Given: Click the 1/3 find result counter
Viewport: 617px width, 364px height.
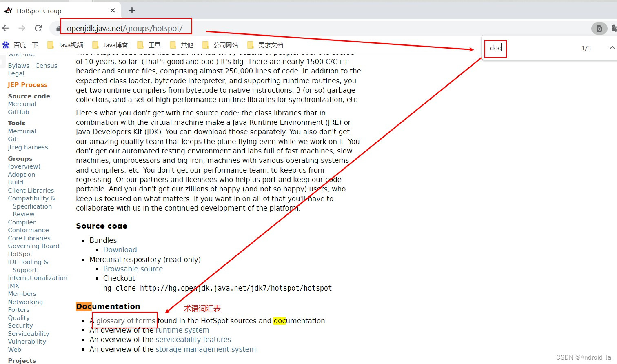Looking at the screenshot, I should pos(586,48).
